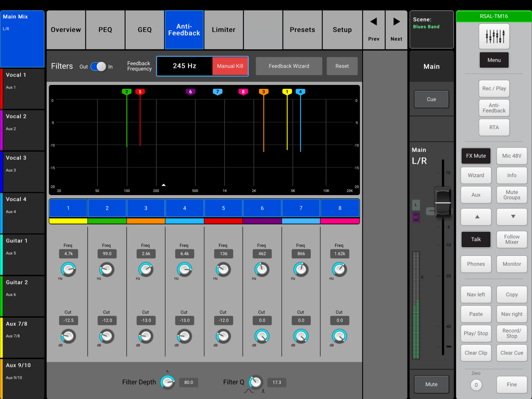Select filter 5 button with red bar
Screen dimensions: 532x399
point(223,208)
